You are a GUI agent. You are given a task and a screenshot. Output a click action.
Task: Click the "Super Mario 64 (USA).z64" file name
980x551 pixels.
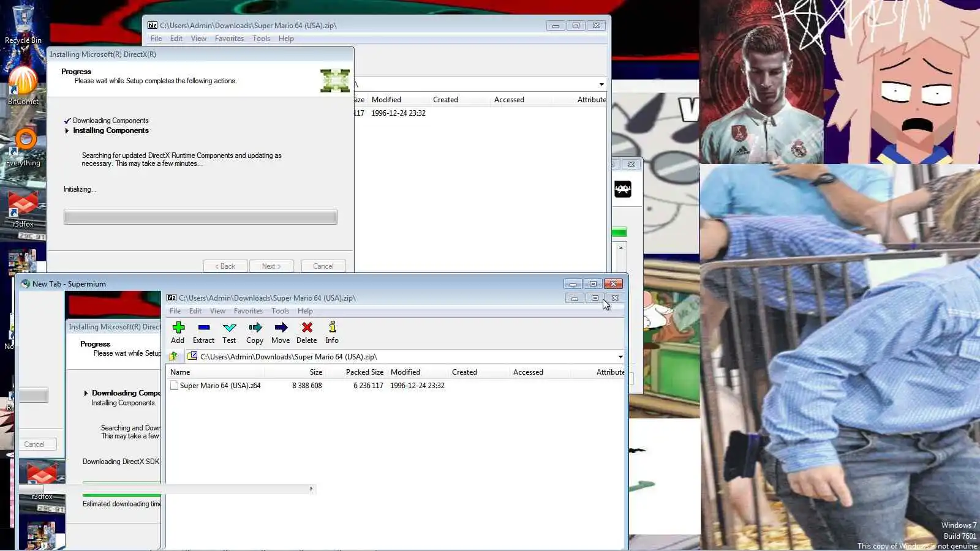(220, 386)
